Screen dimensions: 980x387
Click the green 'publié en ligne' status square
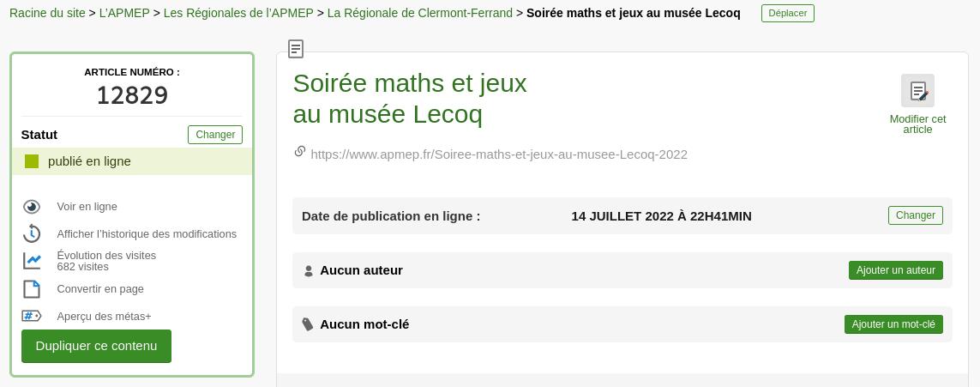(32, 161)
